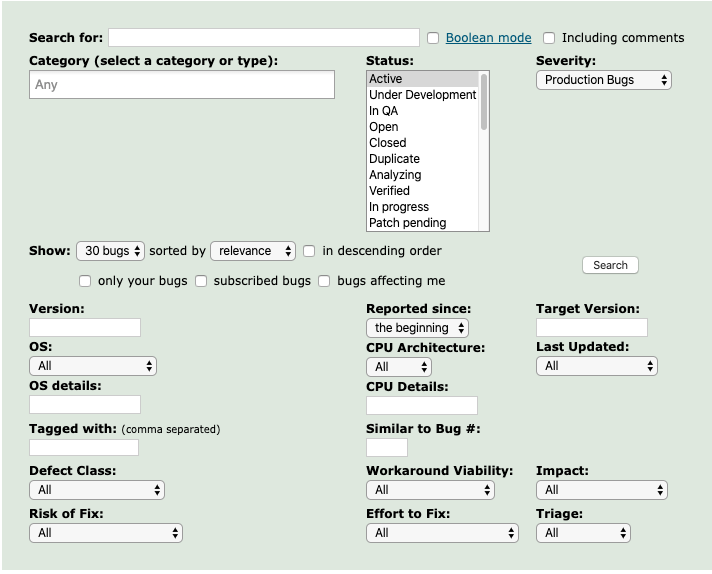712x574 pixels.
Task: Expand the OS dropdown
Action: click(93, 366)
